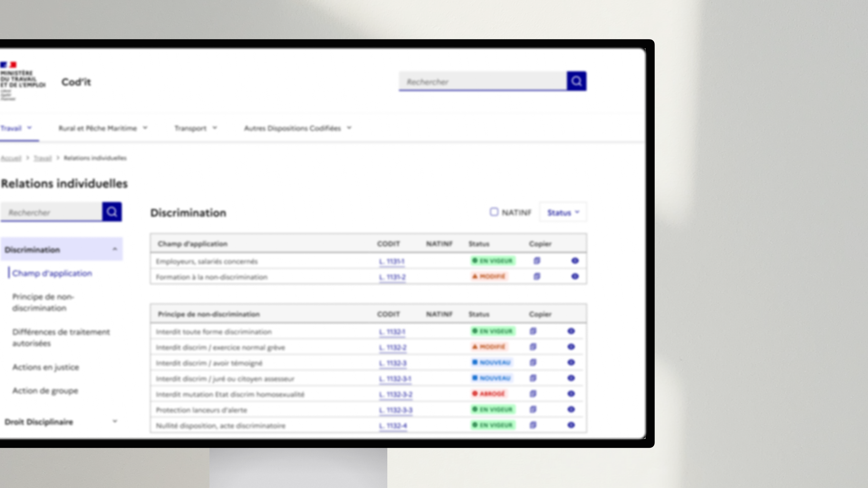Click EN VIGUEUR badge on L. 1131-1 row

[x=493, y=260]
